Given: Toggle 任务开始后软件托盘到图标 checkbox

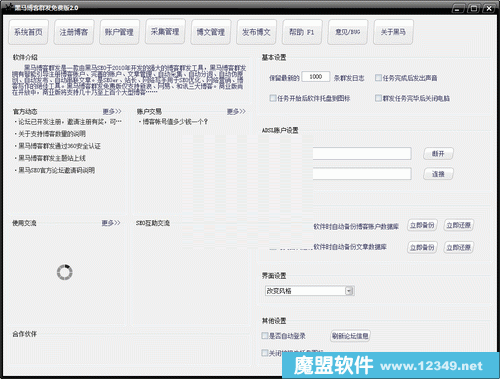Looking at the screenshot, I should click(273, 98).
